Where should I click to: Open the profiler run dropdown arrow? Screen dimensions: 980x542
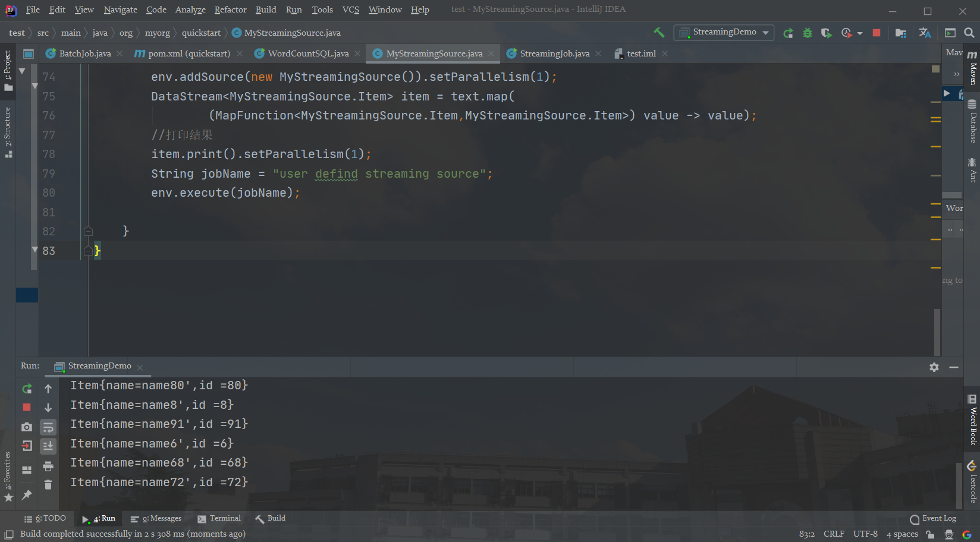click(x=860, y=33)
